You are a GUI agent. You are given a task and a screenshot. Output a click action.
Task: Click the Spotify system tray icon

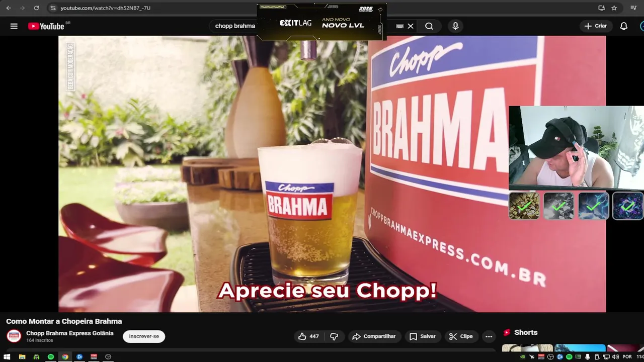click(x=569, y=357)
